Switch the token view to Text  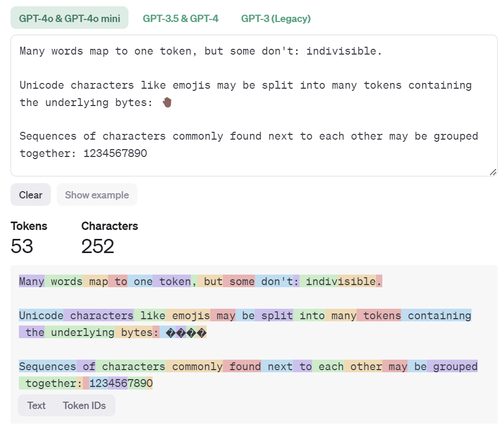36,405
